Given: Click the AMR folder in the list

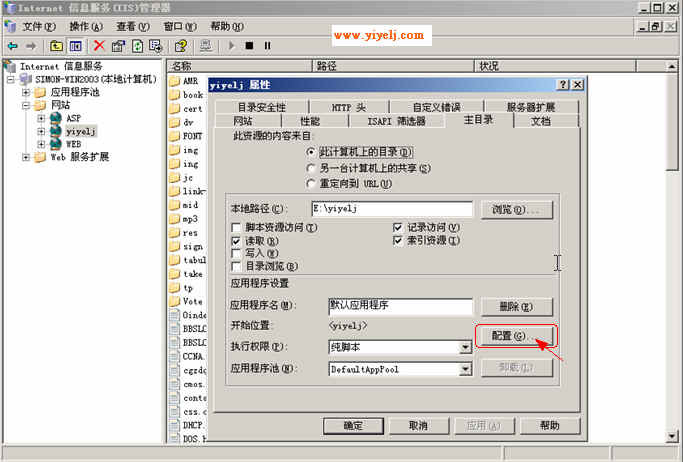Looking at the screenshot, I should (190, 81).
